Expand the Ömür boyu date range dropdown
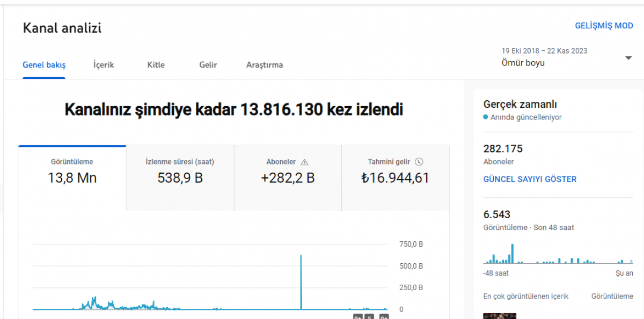Image resolution: width=644 pixels, height=319 pixels. pyautogui.click(x=567, y=57)
